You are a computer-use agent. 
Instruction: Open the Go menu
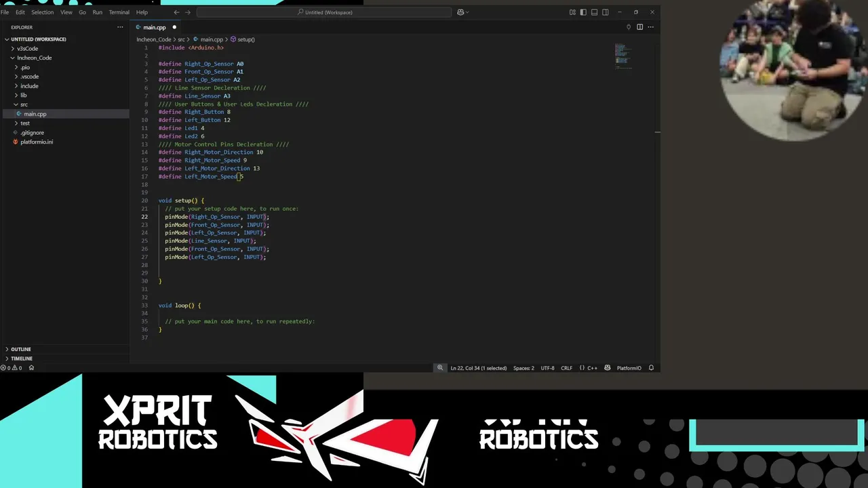click(x=82, y=12)
